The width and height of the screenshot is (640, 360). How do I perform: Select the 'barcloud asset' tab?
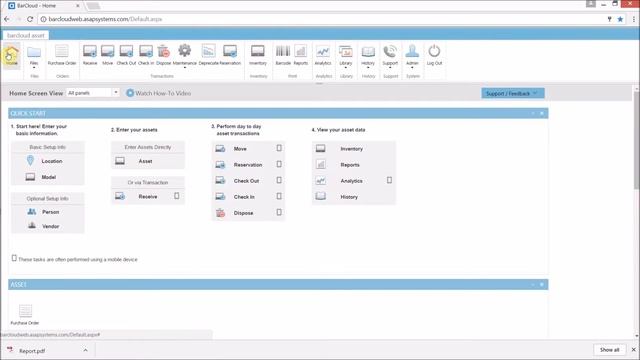[x=25, y=36]
